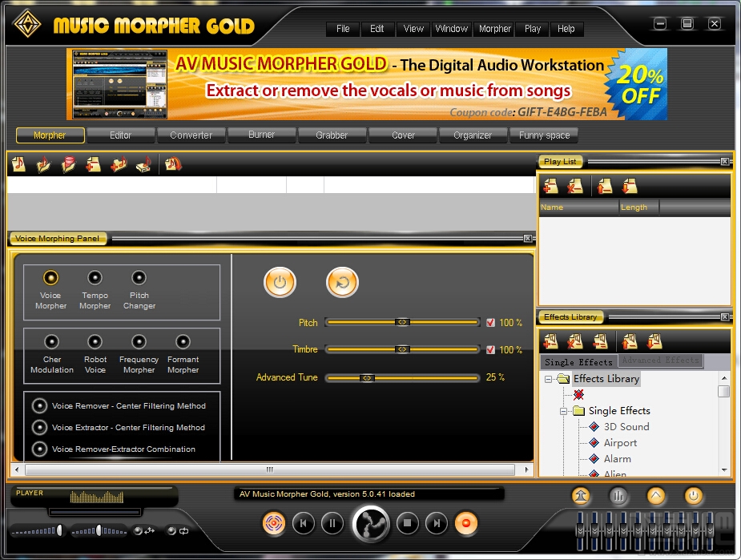This screenshot has width=741, height=560.
Task: Switch to the Converter module tab
Action: 191,135
